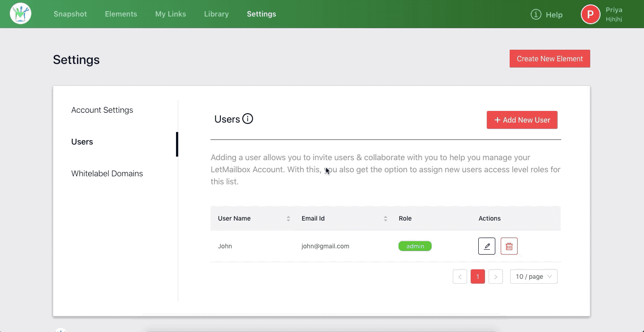Select Account Settings in the sidebar
The width and height of the screenshot is (644, 332).
pos(102,110)
